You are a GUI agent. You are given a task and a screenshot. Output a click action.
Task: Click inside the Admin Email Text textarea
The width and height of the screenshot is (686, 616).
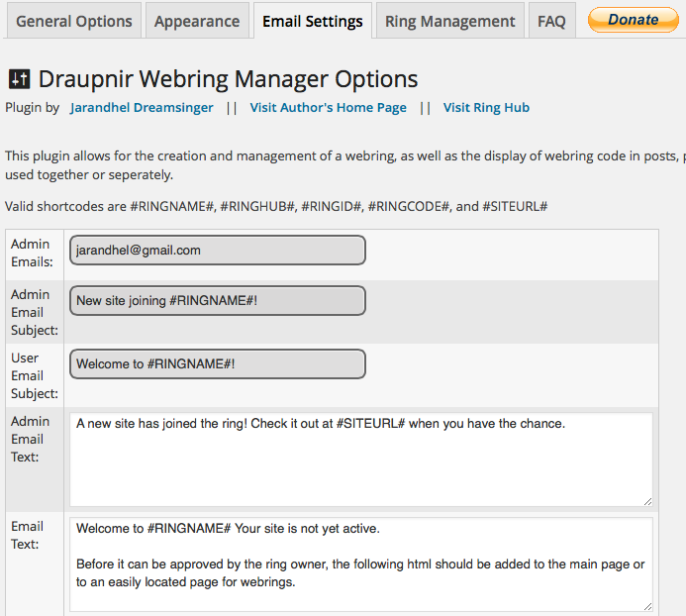pyautogui.click(x=361, y=460)
